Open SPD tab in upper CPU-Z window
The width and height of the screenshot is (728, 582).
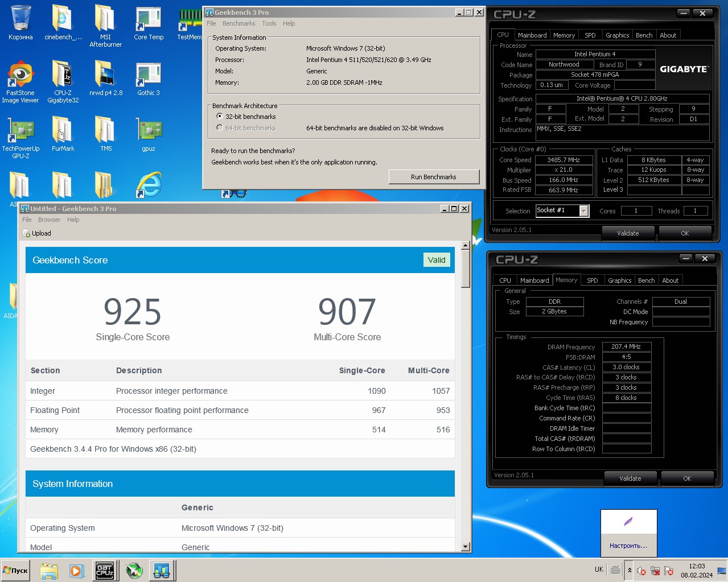point(590,35)
